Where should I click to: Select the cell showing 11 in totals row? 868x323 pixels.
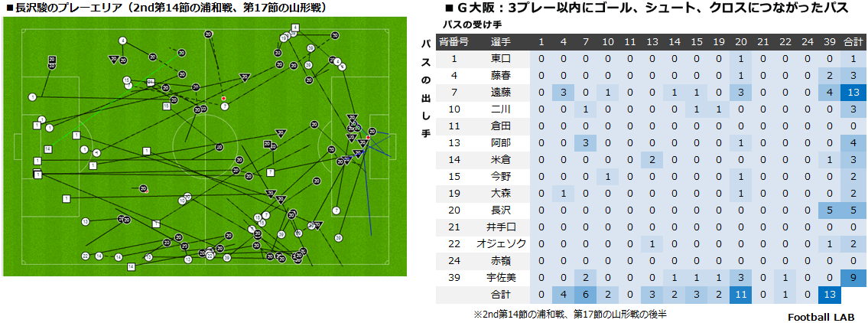(x=741, y=294)
